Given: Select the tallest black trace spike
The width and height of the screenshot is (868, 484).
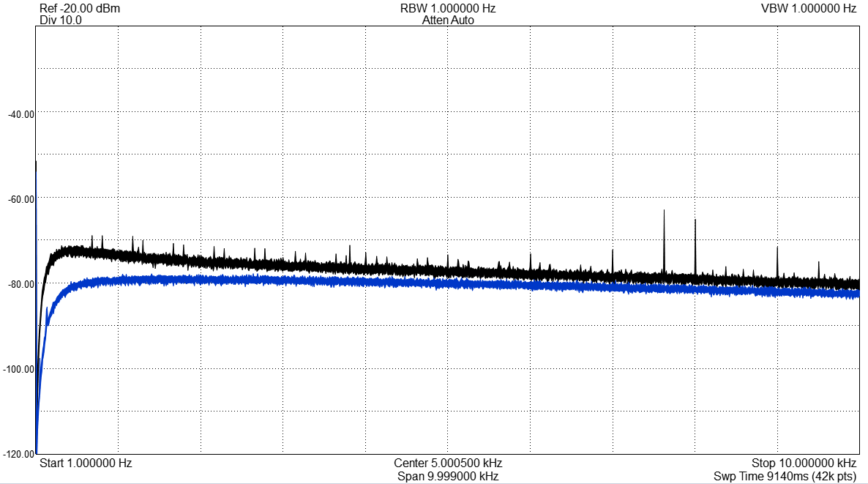Looking at the screenshot, I should 665,241.
